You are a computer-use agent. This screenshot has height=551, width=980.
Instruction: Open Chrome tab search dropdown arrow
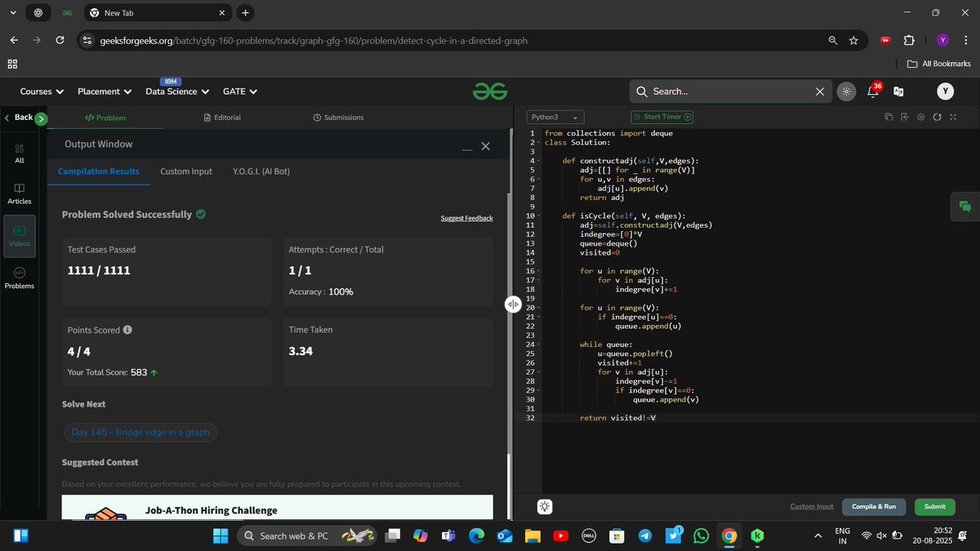coord(12,12)
